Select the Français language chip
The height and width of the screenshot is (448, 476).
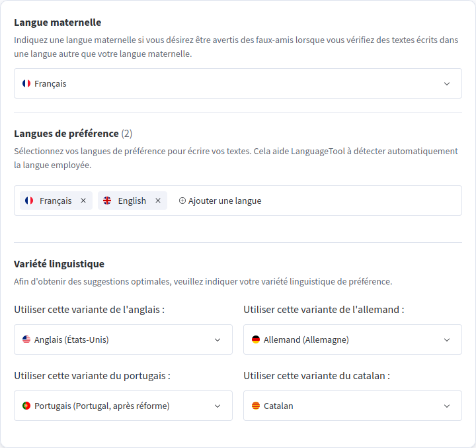pyautogui.click(x=56, y=201)
